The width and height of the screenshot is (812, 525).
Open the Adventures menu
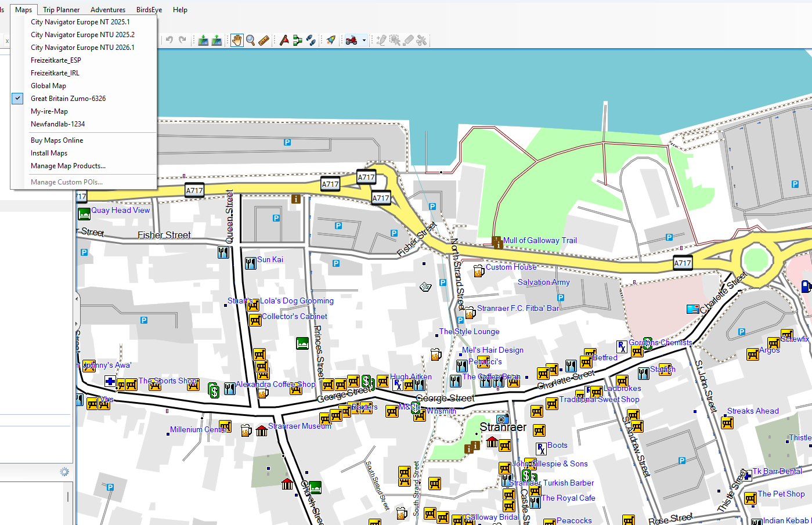[108, 10]
